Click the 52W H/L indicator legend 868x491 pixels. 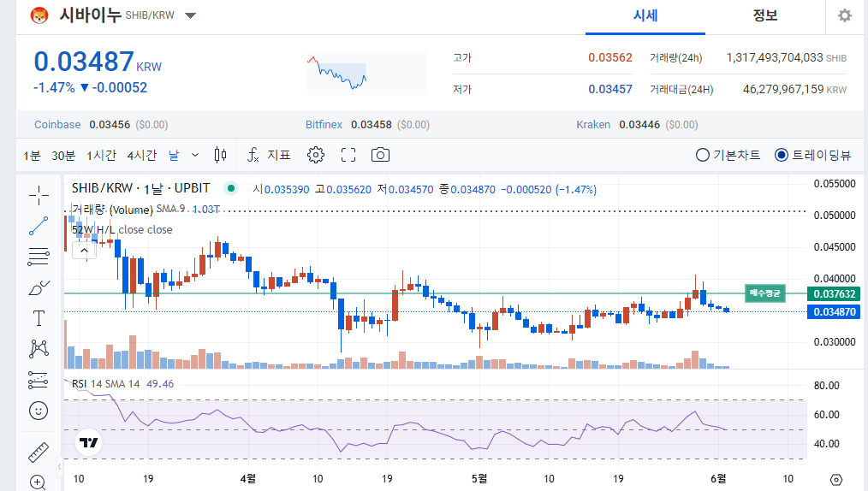pyautogui.click(x=122, y=230)
